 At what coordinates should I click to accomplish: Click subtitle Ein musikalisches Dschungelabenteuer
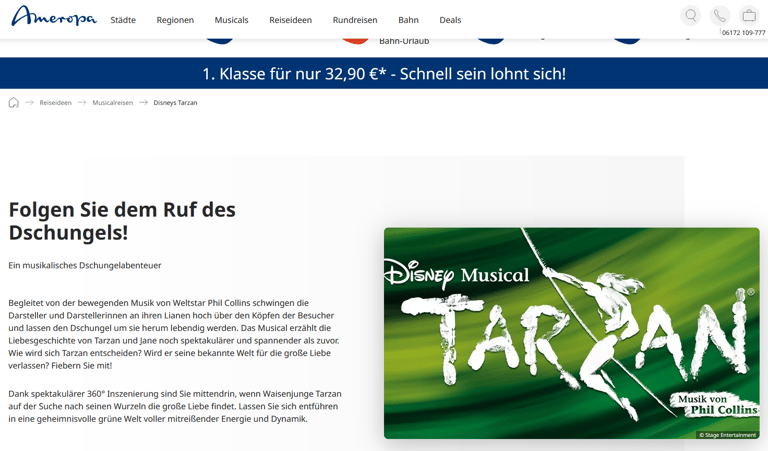(85, 265)
